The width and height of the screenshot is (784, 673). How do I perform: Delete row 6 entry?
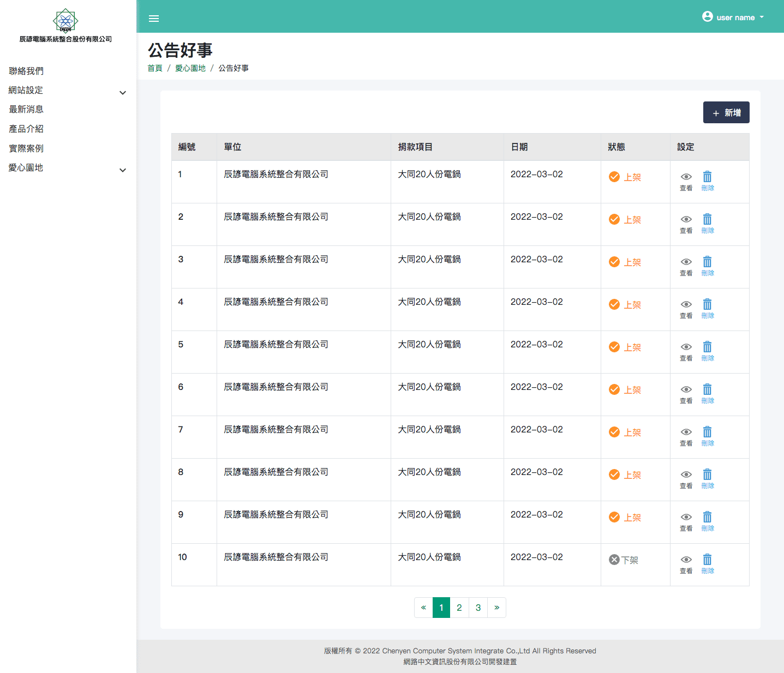(708, 394)
